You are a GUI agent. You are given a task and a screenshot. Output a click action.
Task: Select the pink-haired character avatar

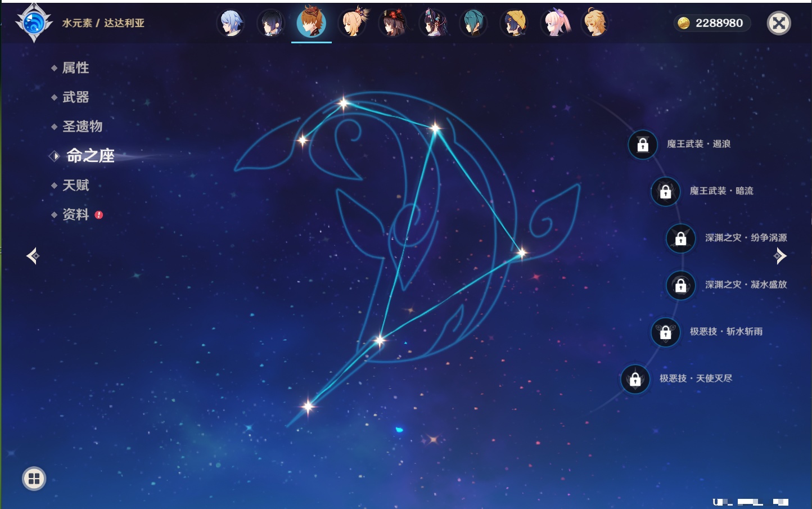[x=554, y=23]
